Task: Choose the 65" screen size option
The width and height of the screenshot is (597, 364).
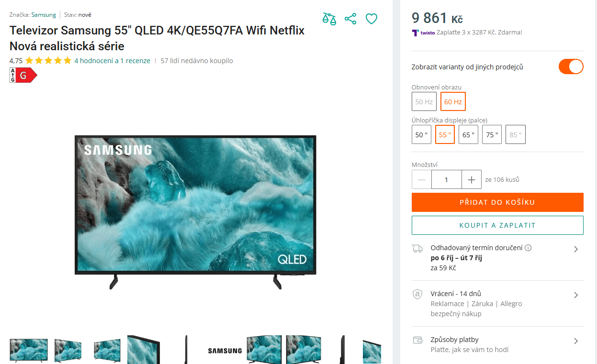Action: [x=468, y=134]
